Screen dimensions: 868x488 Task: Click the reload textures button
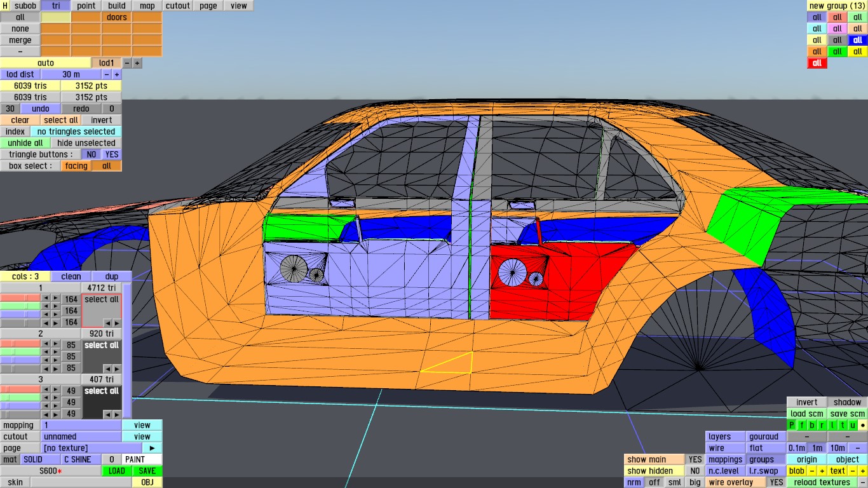coord(822,482)
